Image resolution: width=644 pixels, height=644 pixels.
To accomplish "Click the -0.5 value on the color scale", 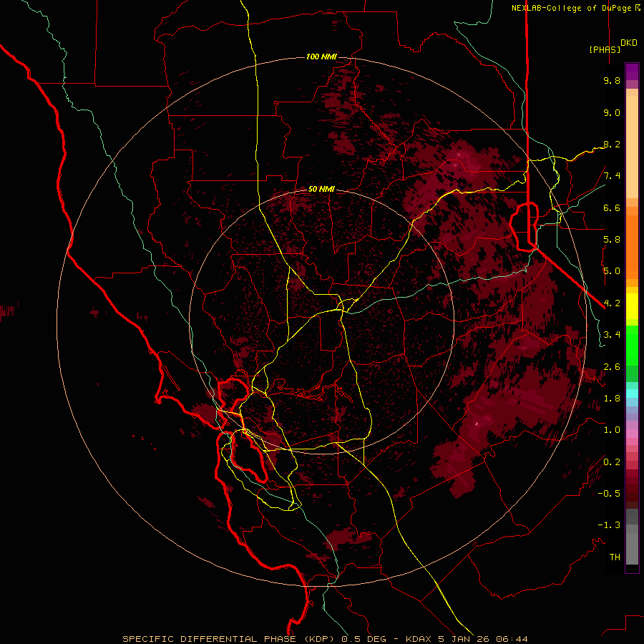I will (609, 493).
